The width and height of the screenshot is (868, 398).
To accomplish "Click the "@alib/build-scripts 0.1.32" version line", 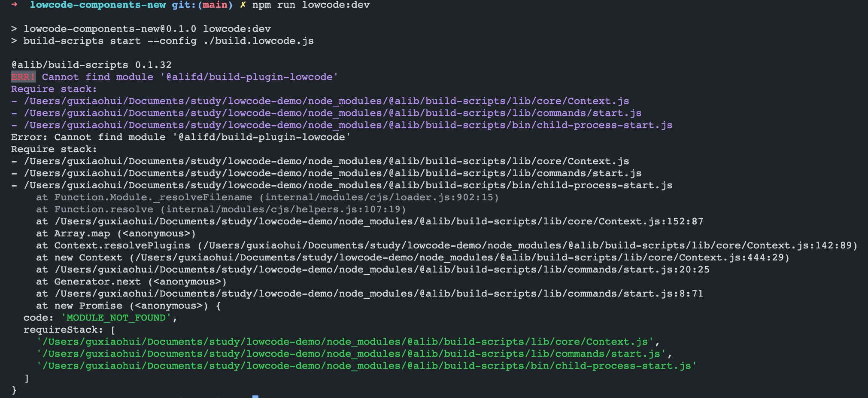I will point(91,65).
